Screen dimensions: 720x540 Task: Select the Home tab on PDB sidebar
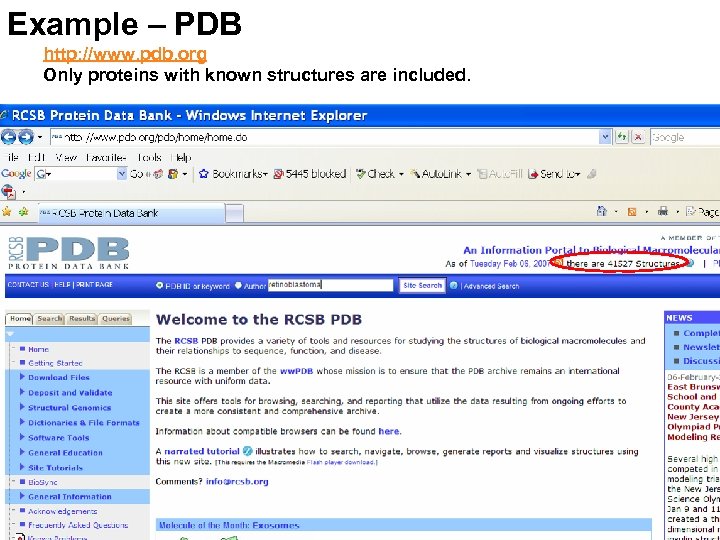20,319
